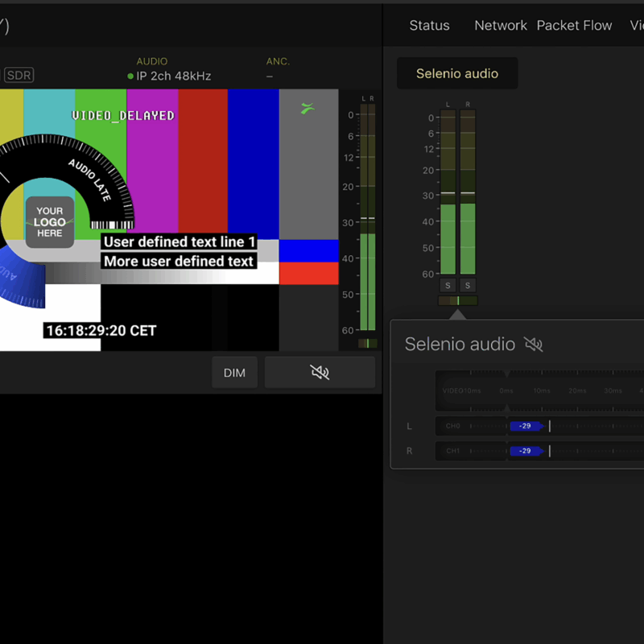Screen dimensions: 644x644
Task: Click the -29 marker on CH0 row
Action: (526, 427)
